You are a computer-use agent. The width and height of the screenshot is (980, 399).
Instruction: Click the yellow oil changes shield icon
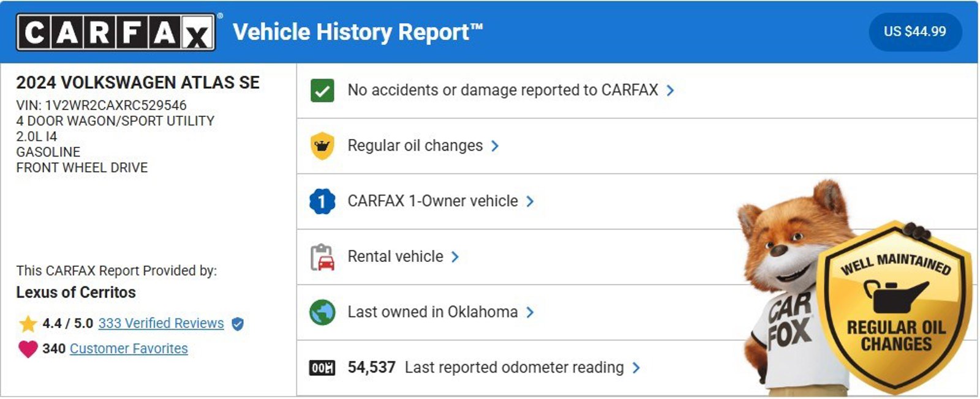pyautogui.click(x=322, y=146)
